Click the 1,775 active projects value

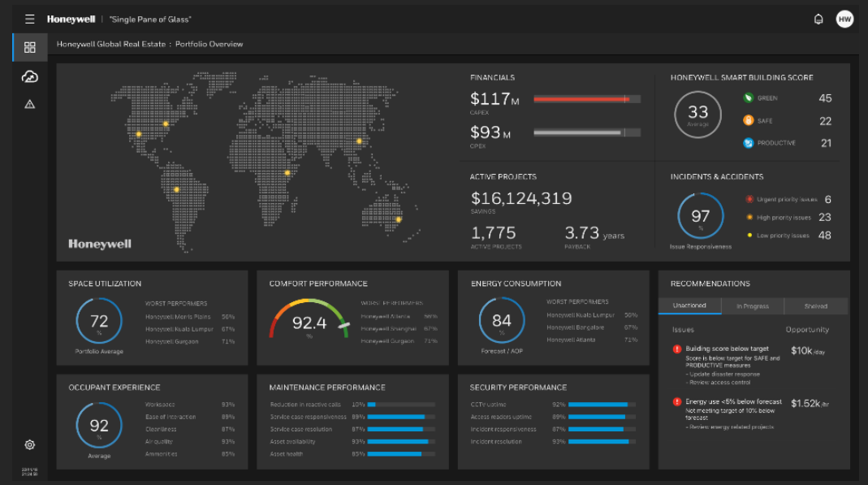coord(493,232)
